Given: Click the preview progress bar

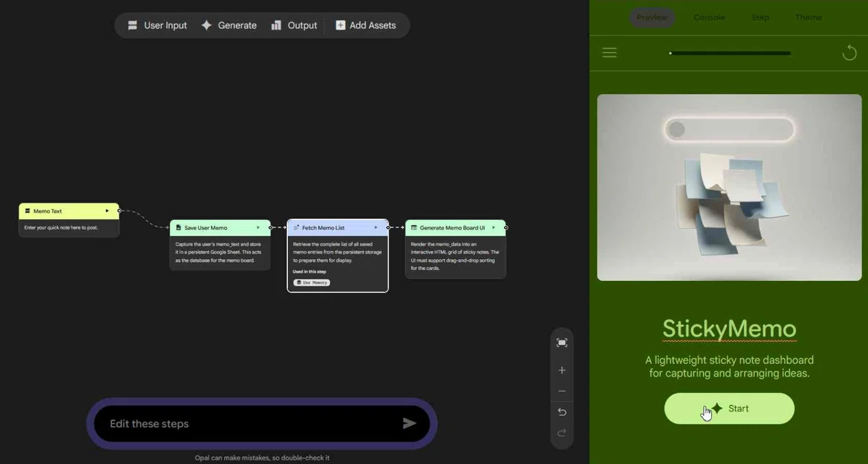Looking at the screenshot, I should tap(730, 53).
